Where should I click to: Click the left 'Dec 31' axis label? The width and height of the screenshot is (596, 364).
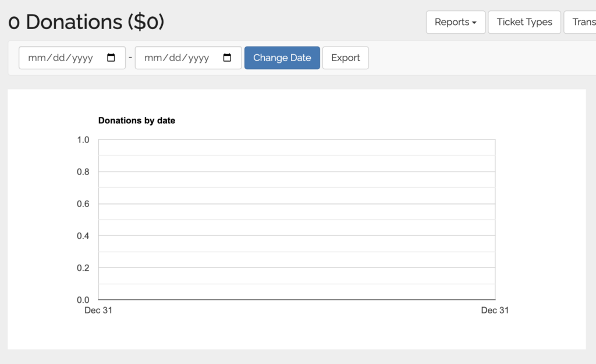pyautogui.click(x=98, y=311)
